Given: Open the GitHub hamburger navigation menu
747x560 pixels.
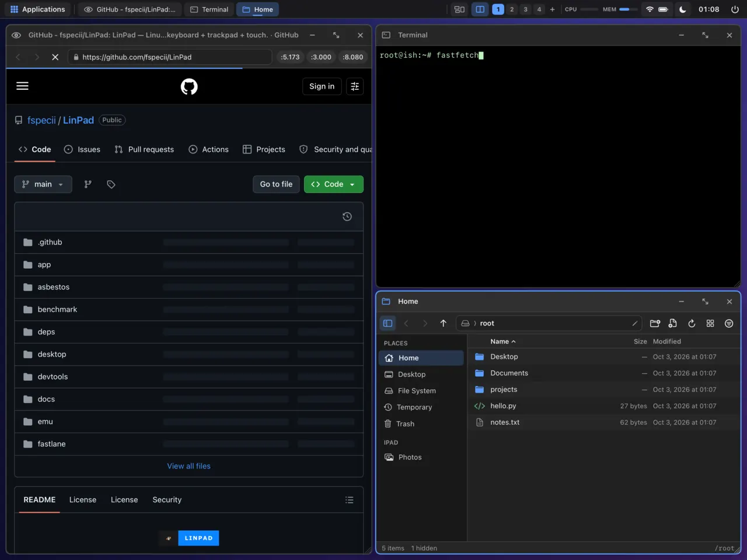Looking at the screenshot, I should pyautogui.click(x=23, y=86).
